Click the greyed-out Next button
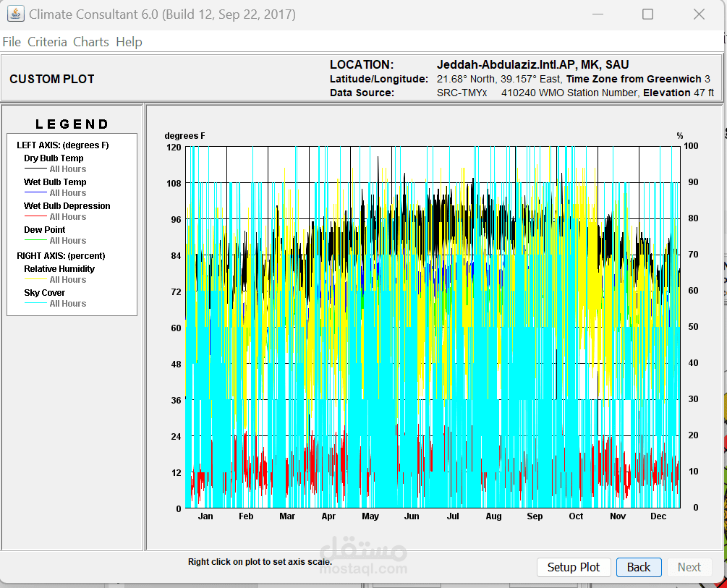 click(x=689, y=567)
